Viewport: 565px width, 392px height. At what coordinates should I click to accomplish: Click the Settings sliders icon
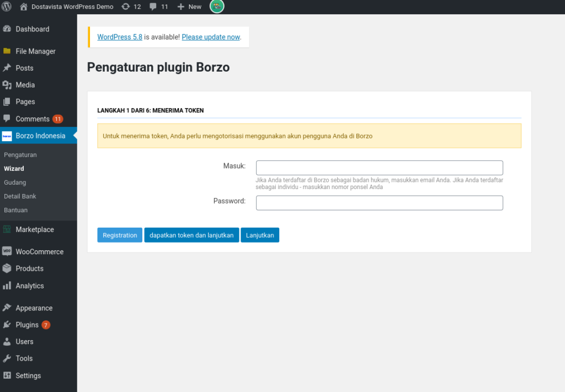(x=7, y=375)
